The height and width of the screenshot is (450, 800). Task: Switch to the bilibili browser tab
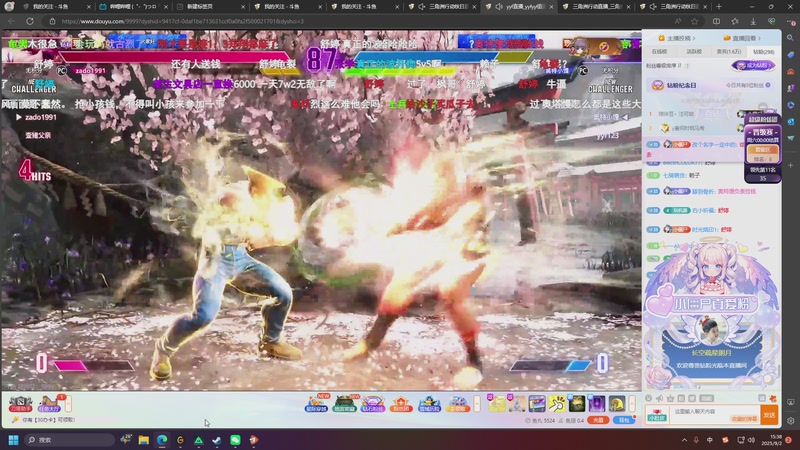click(132, 7)
